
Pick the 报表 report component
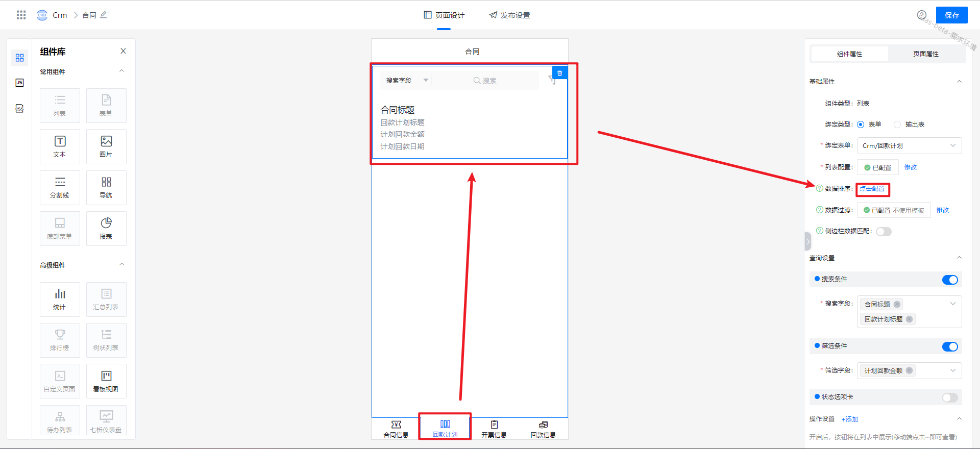point(106,229)
